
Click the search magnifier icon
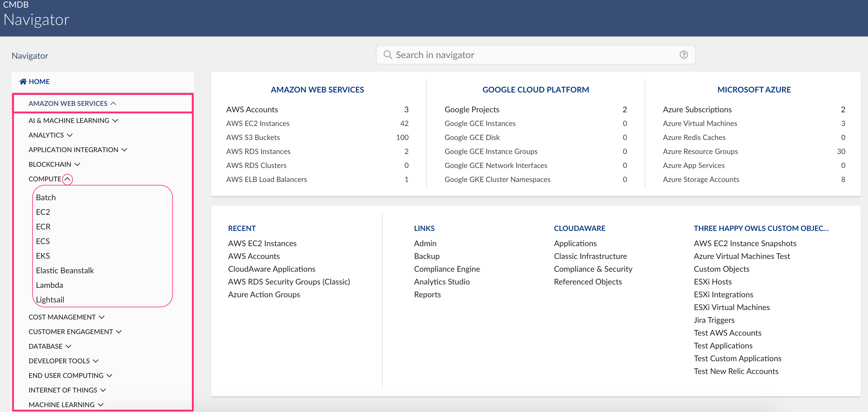[x=387, y=54]
